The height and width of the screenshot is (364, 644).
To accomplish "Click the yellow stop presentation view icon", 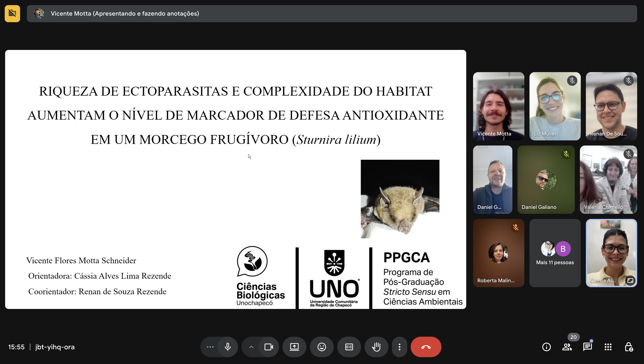I will tap(12, 13).
